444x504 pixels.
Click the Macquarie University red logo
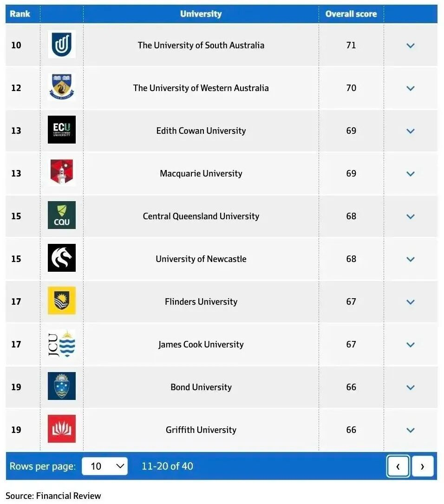(61, 173)
